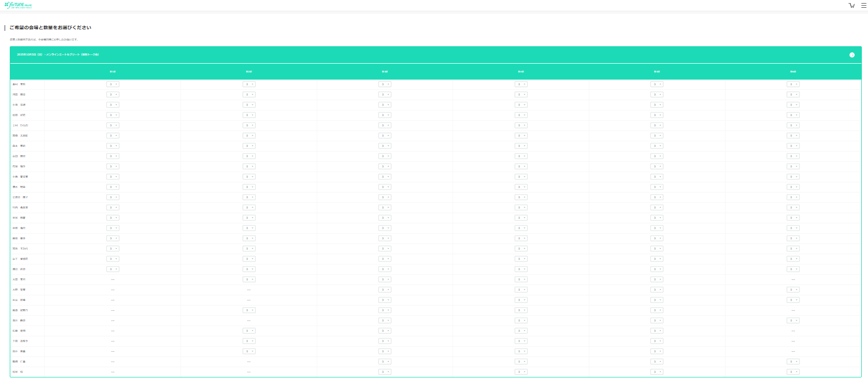Image resolution: width=868 pixels, height=379 pixels.
Task: Click member name 正源司 陽子
Action: [21, 197]
